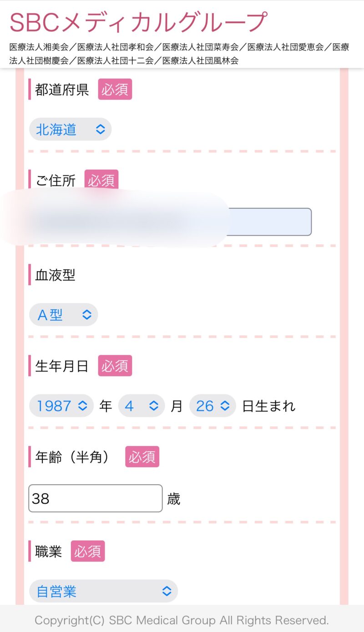Click the 必須 badge next to 都道府県
The width and height of the screenshot is (364, 632).
click(115, 89)
